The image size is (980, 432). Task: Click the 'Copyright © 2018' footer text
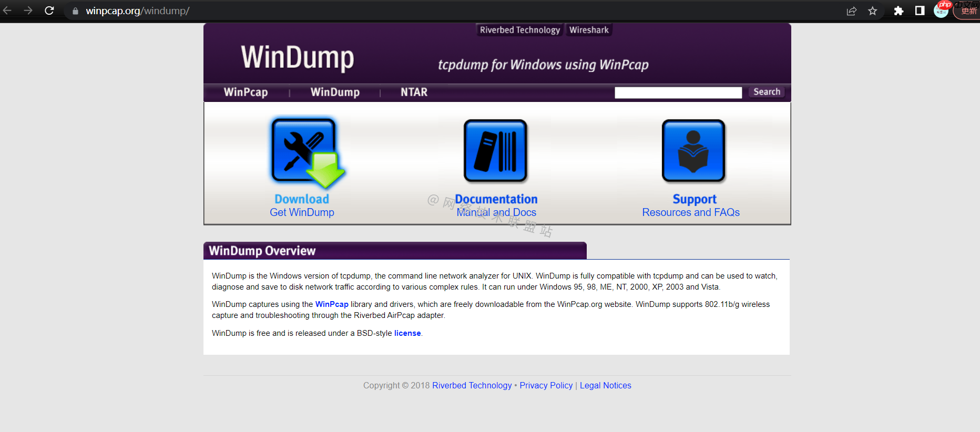(396, 386)
